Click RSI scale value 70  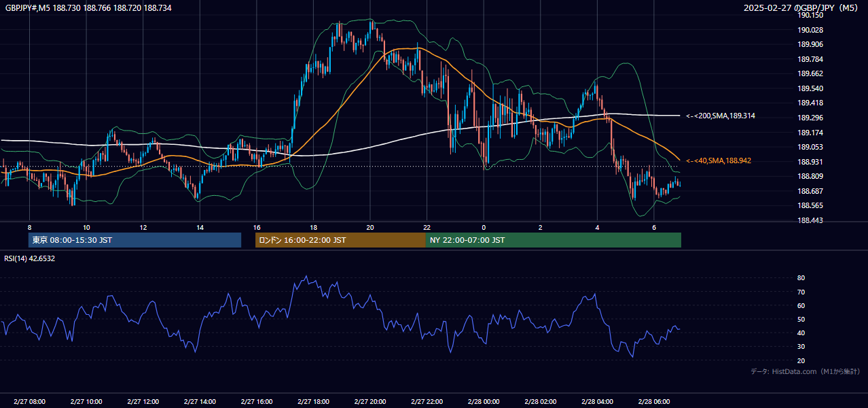coord(801,292)
